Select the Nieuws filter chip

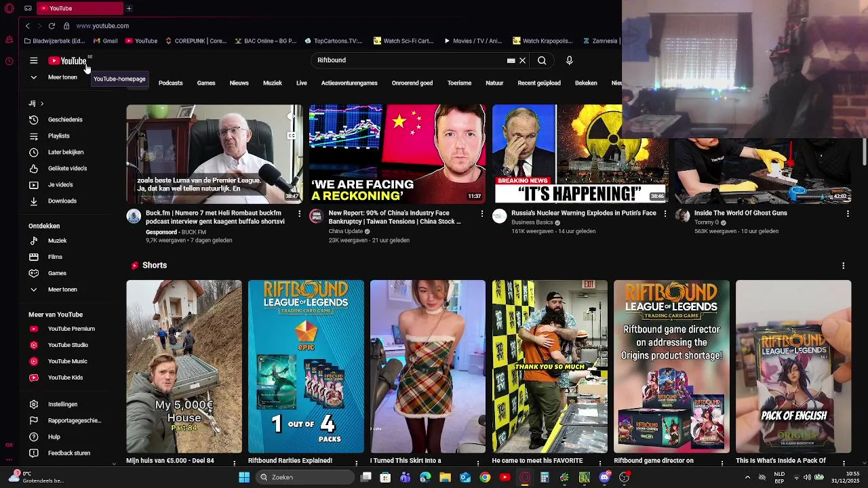(239, 83)
